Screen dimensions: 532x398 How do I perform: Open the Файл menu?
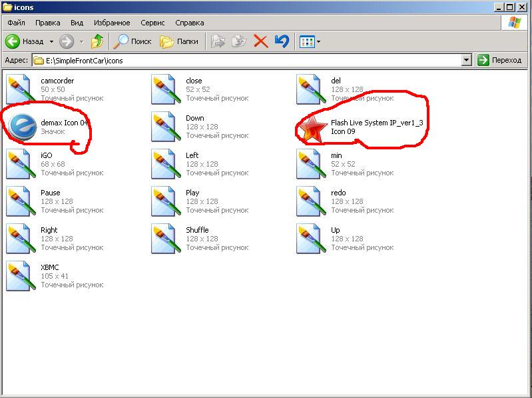pyautogui.click(x=16, y=23)
